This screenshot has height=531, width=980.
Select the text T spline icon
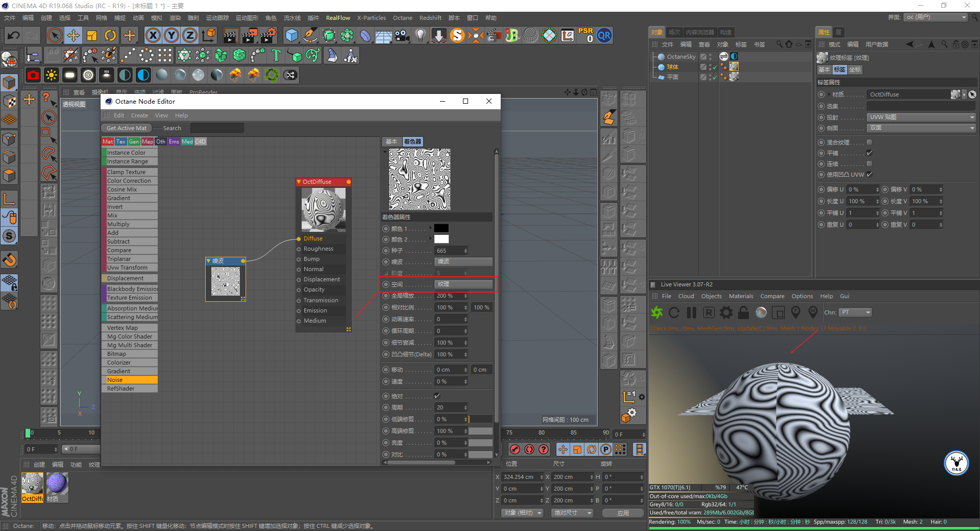click(x=276, y=55)
